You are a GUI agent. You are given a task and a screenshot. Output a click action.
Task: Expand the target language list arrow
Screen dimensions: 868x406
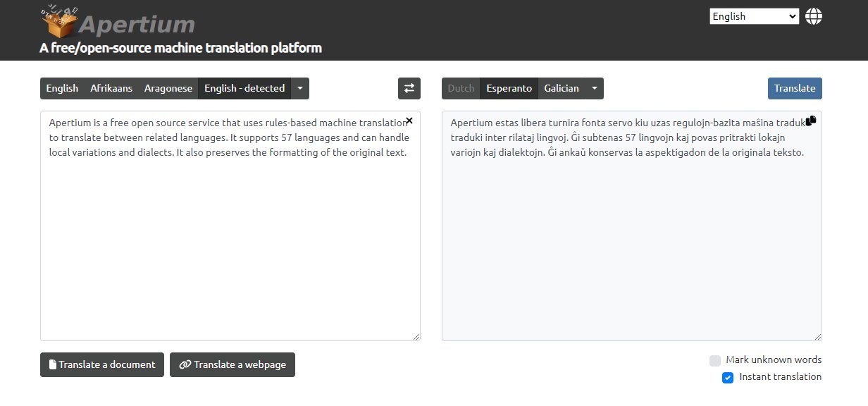coord(595,88)
